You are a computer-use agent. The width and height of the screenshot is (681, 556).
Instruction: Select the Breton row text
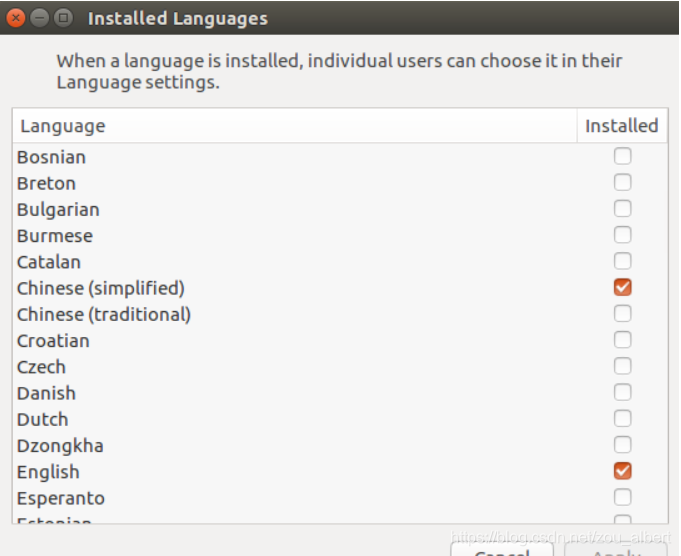46,183
